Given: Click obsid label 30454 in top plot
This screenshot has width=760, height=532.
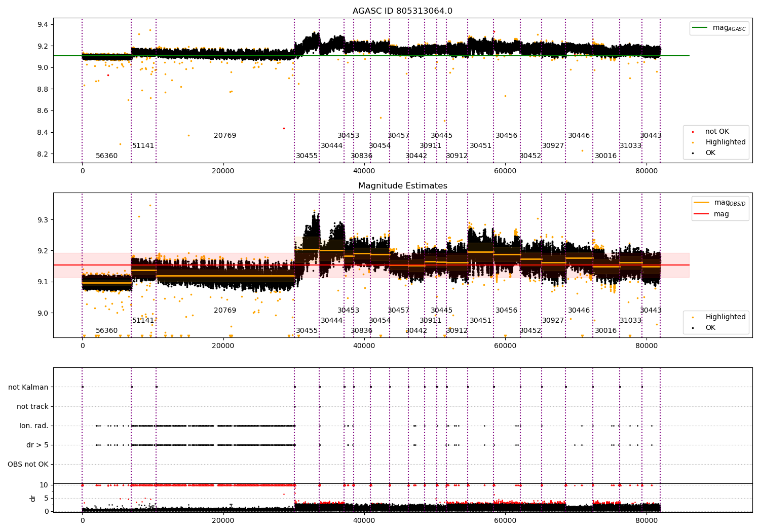Looking at the screenshot, I should click(379, 146).
